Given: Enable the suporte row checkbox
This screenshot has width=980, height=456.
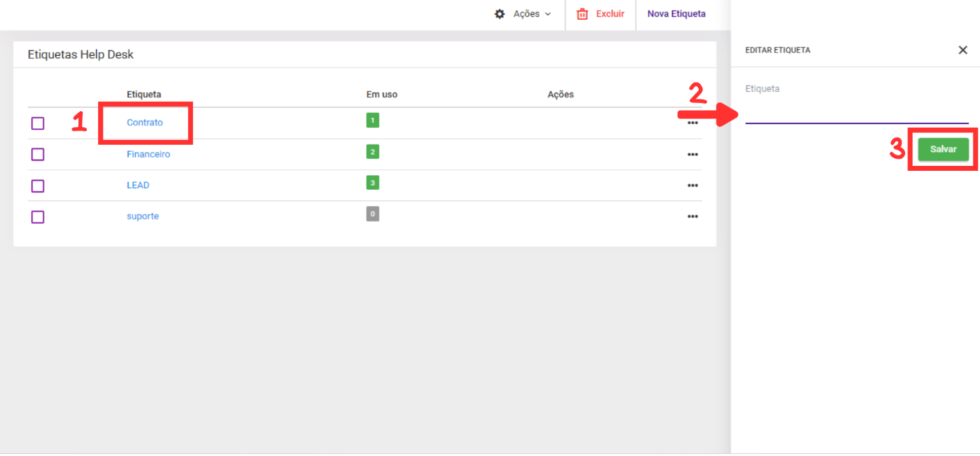Looking at the screenshot, I should [x=38, y=217].
